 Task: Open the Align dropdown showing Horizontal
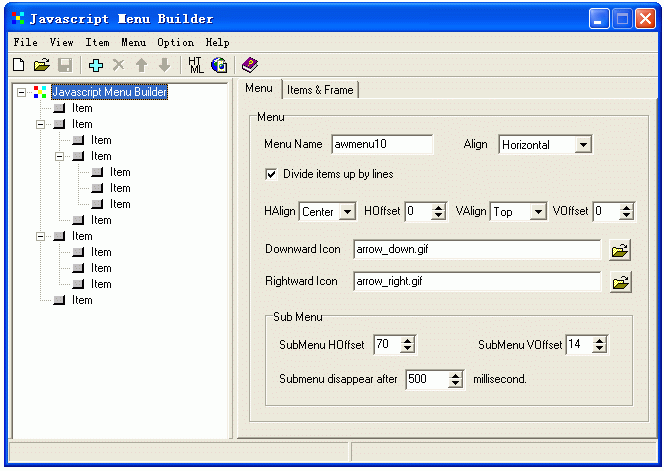click(x=583, y=145)
